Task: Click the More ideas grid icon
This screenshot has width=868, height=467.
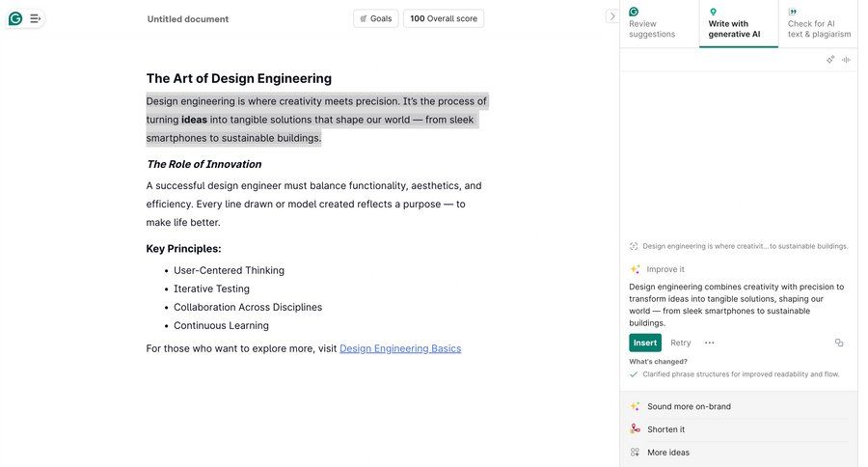Action: [635, 453]
